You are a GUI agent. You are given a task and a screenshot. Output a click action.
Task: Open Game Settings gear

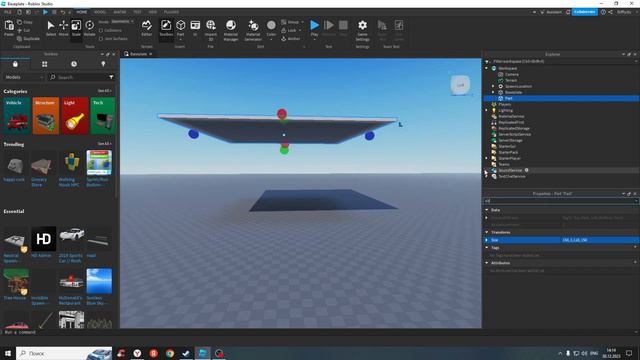coord(362,30)
